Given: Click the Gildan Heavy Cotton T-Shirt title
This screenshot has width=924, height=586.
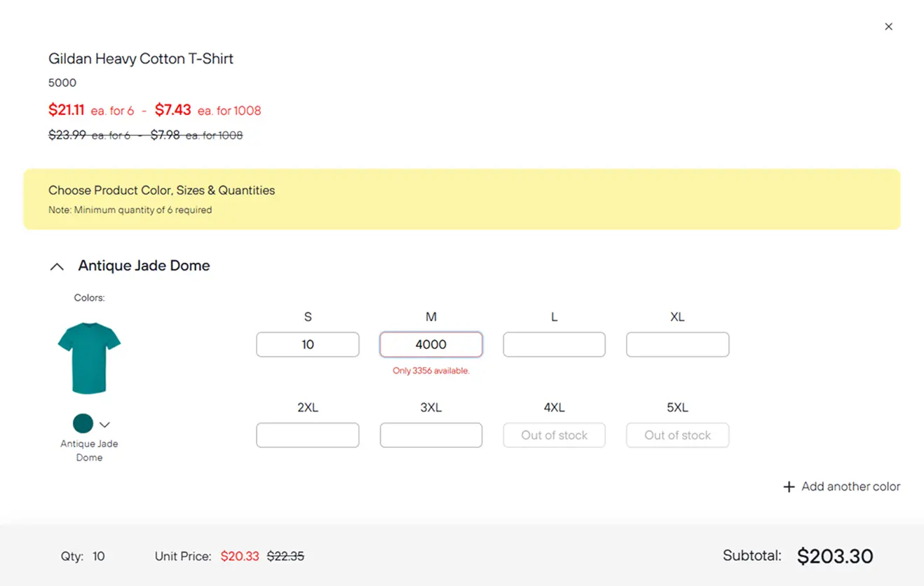Looking at the screenshot, I should tap(141, 59).
